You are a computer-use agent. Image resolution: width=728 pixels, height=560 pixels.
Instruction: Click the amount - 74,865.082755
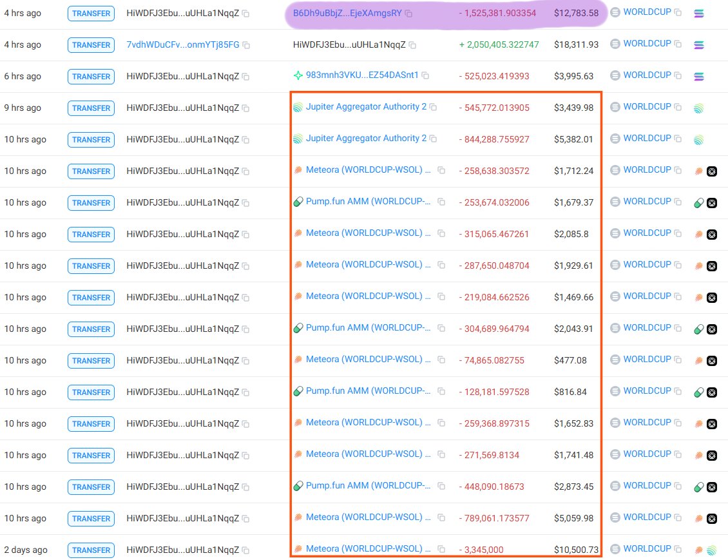[x=491, y=360]
